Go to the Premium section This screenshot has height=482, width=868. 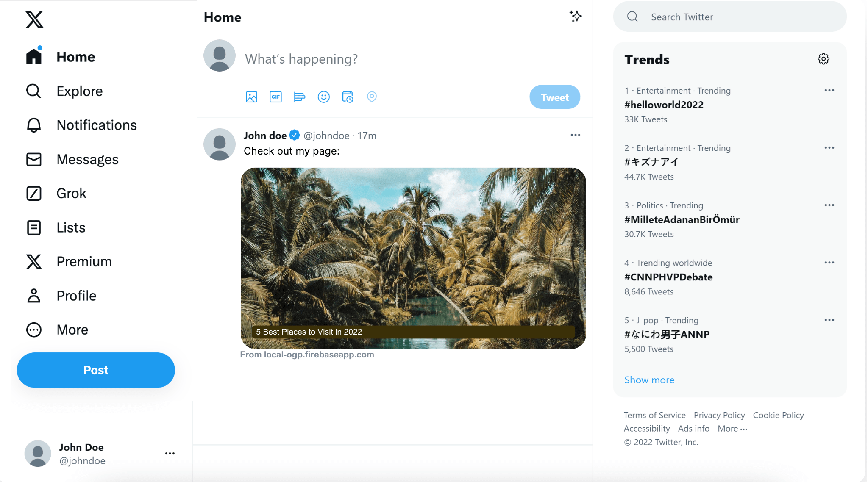click(x=83, y=261)
